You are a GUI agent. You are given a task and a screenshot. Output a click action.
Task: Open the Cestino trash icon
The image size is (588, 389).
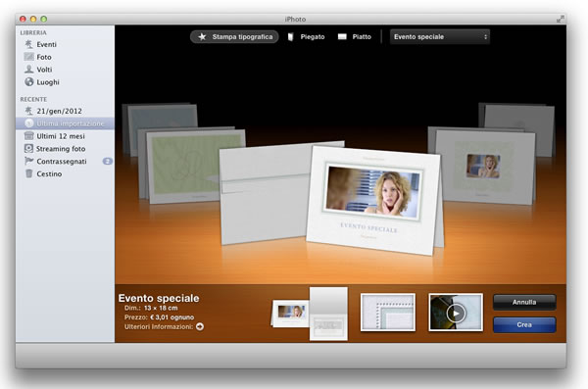coord(28,173)
